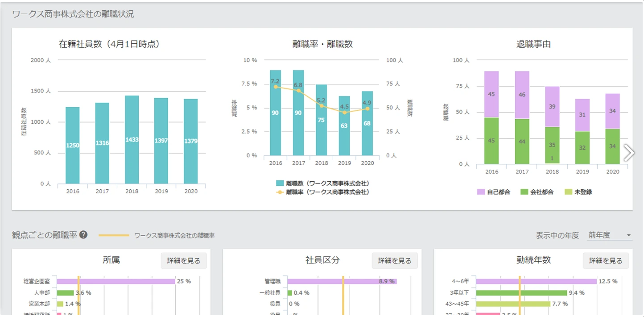Hide the 自己都合 series via legend
Viewport: 644px width, 317px height.
[x=493, y=192]
